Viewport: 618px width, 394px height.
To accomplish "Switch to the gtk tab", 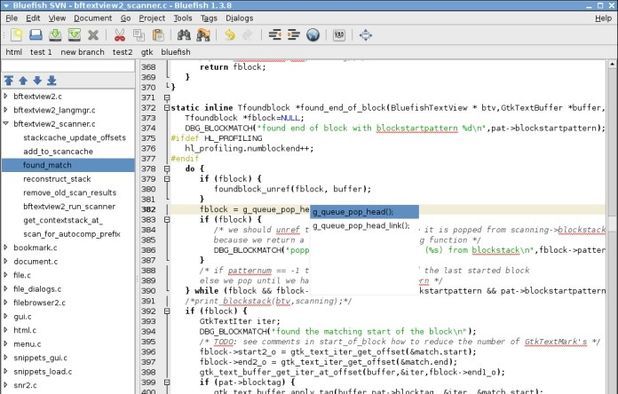I will pyautogui.click(x=147, y=52).
